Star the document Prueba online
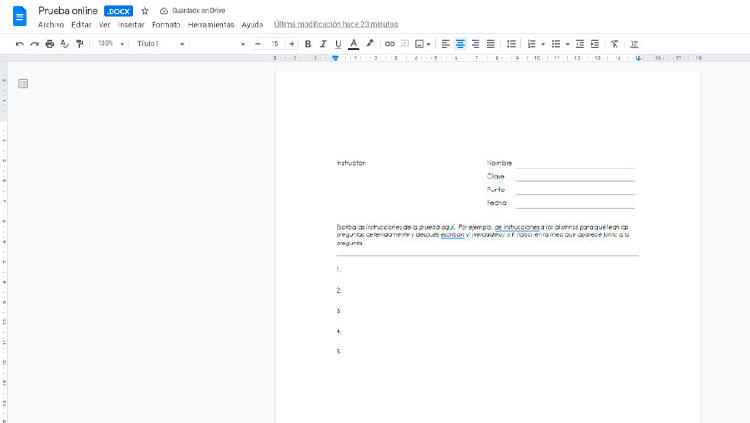The image size is (750, 423). tap(145, 10)
